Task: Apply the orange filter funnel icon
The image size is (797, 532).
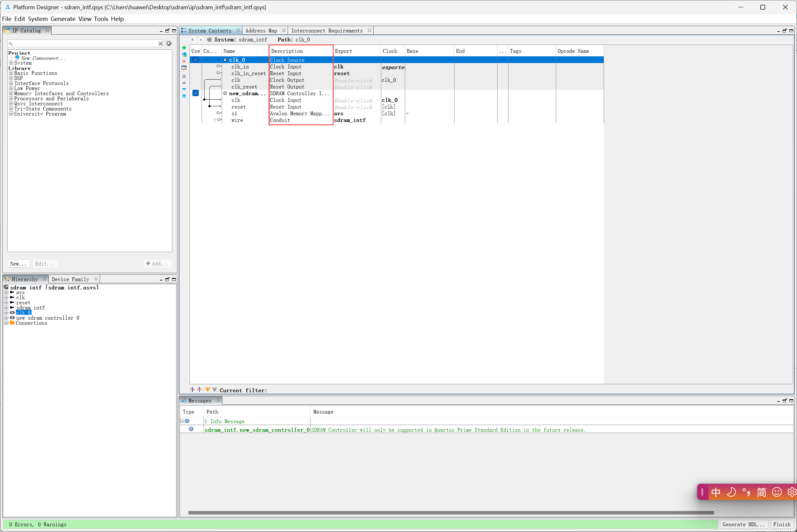Action: pos(208,389)
